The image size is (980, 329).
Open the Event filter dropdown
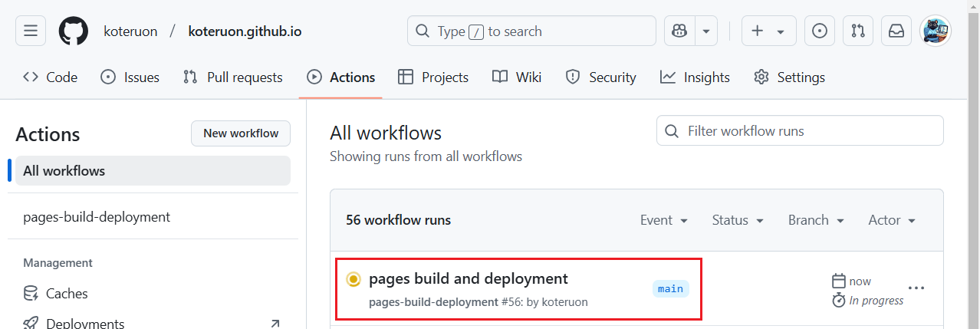pyautogui.click(x=664, y=220)
